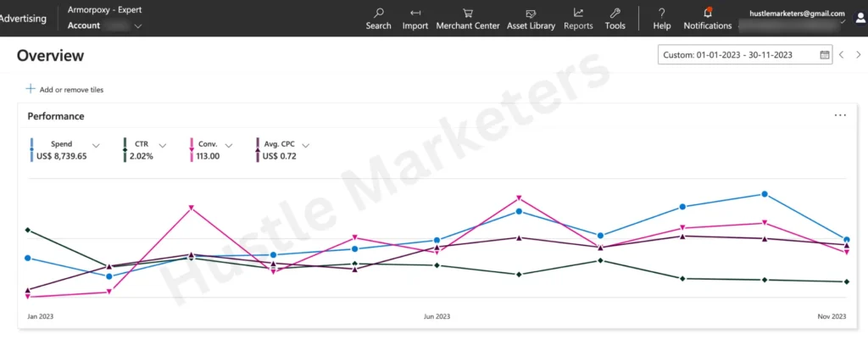Expand the Avg. CPC metric dropdown
The height and width of the screenshot is (362, 868).
click(305, 145)
